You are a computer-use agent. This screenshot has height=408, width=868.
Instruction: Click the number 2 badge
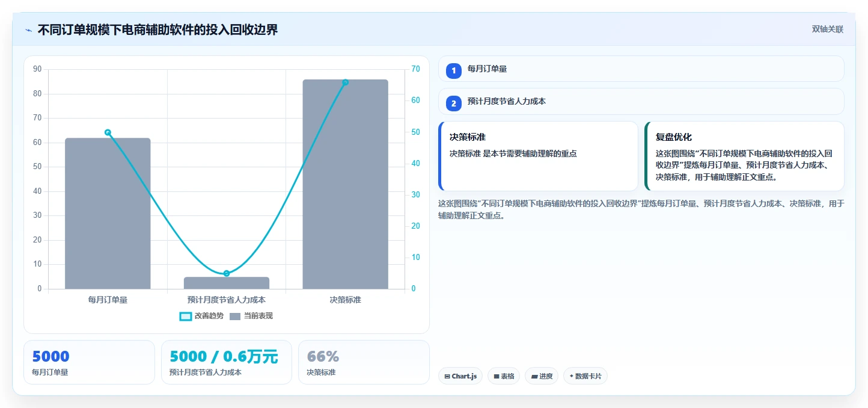(x=454, y=104)
